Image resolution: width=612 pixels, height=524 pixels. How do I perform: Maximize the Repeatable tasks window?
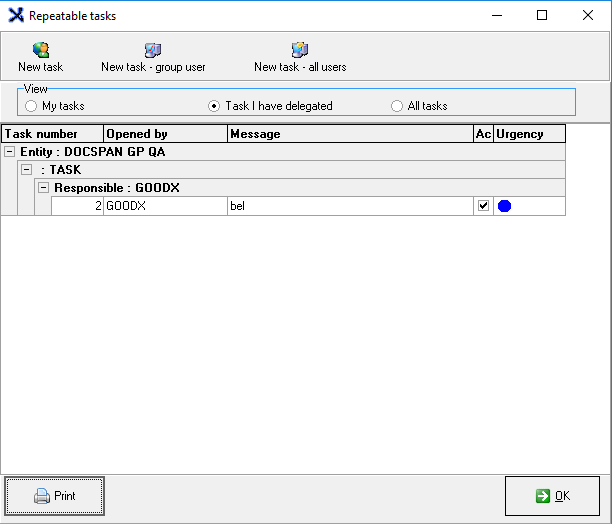[542, 16]
